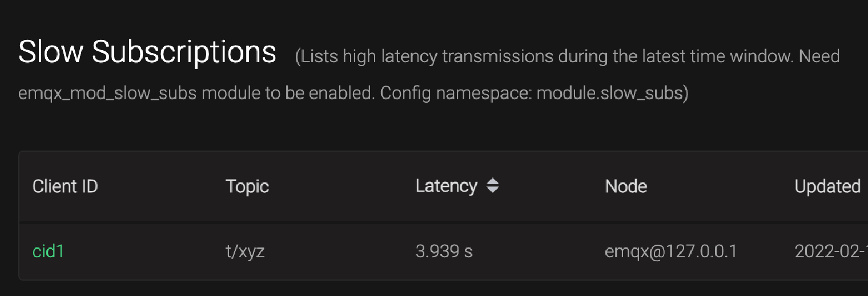This screenshot has height=296, width=868.
Task: Click the Latency column header
Action: pyautogui.click(x=446, y=186)
